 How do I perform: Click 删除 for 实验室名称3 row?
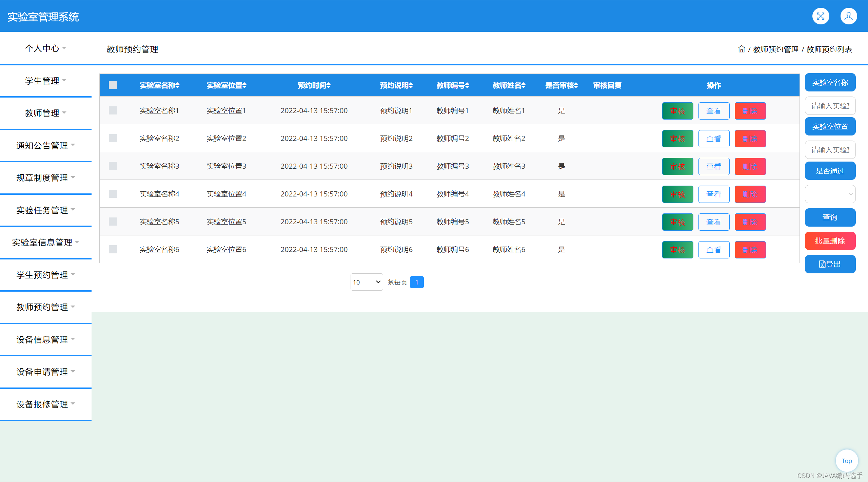click(x=750, y=166)
